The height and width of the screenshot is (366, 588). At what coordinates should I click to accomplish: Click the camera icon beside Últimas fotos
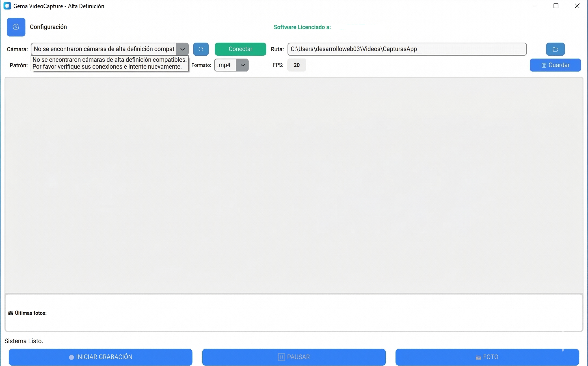point(11,313)
